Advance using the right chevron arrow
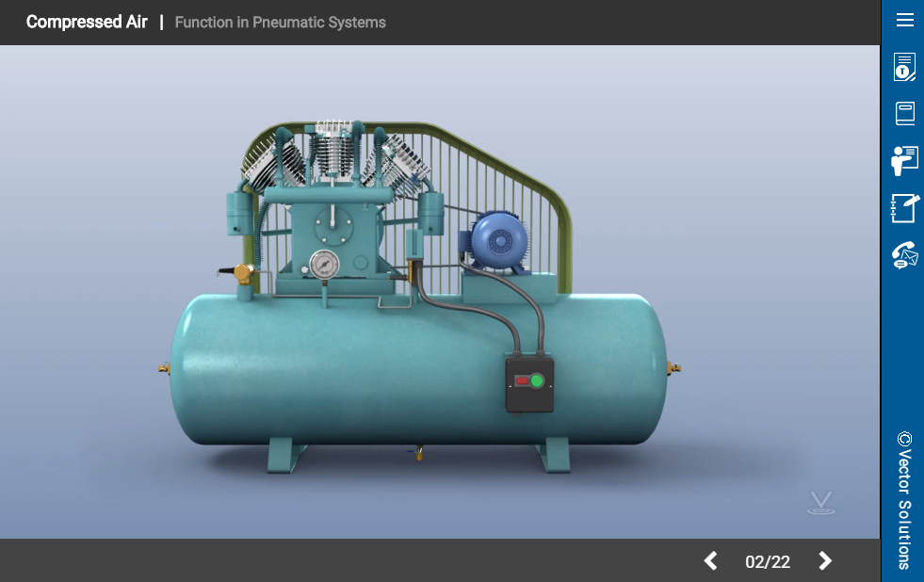Image resolution: width=924 pixels, height=582 pixels. pyautogui.click(x=824, y=561)
